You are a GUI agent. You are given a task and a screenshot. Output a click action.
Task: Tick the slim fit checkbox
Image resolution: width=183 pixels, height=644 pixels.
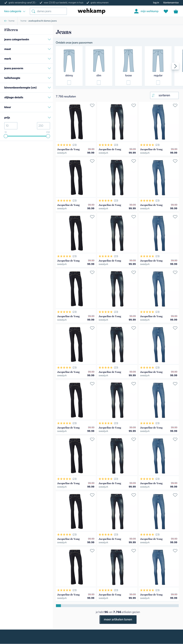pos(99,82)
